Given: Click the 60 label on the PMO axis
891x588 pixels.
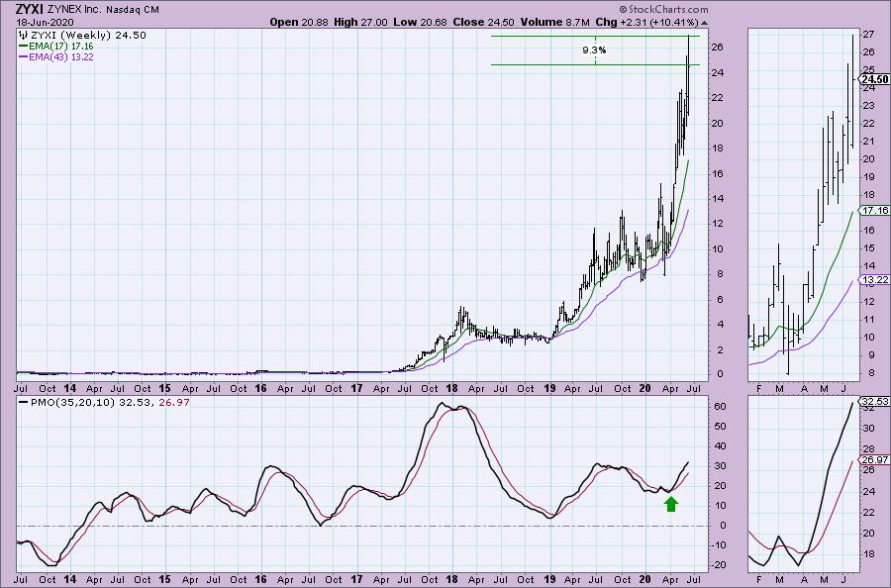Looking at the screenshot, I should 720,406.
